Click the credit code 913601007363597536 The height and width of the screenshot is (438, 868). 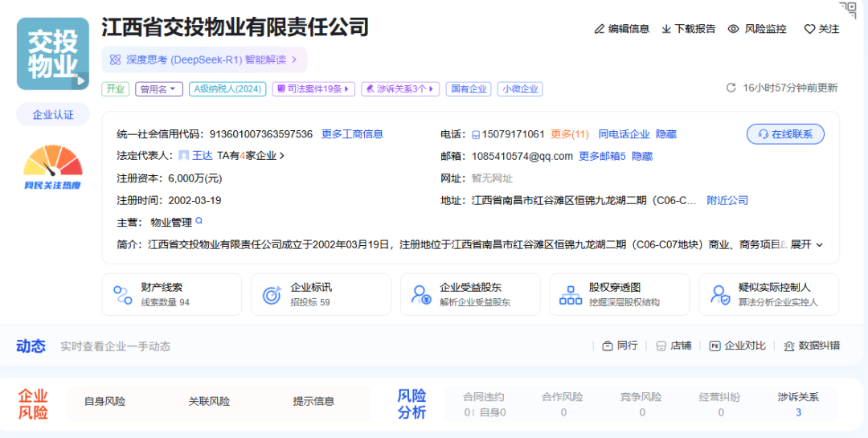(x=261, y=134)
